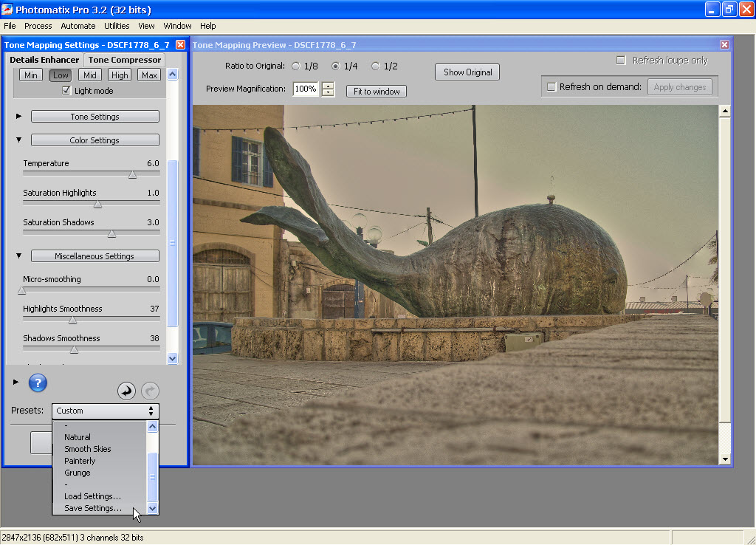This screenshot has height=545, width=756.
Task: Collapse the Color Settings disclosure triangle
Action: [x=18, y=140]
